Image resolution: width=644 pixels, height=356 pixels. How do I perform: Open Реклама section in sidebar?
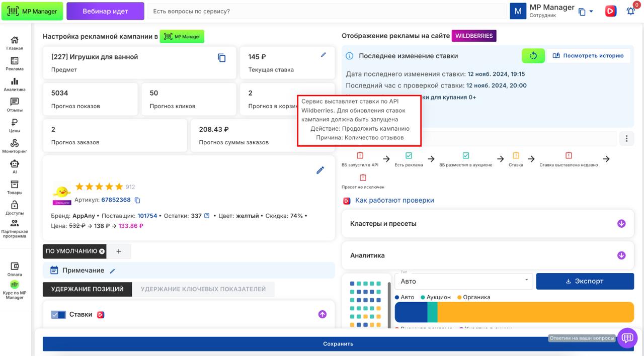click(15, 63)
